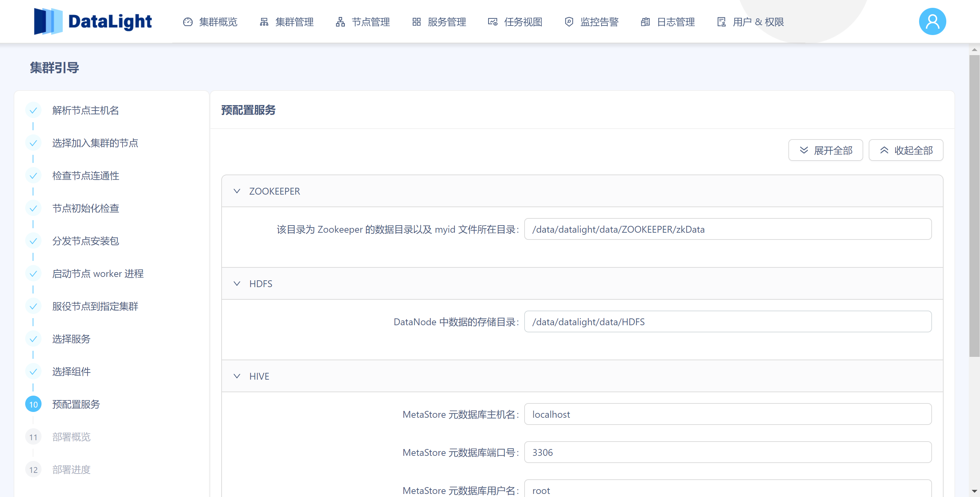Toggle the HIVE section header
The height and width of the screenshot is (497, 980).
point(582,377)
